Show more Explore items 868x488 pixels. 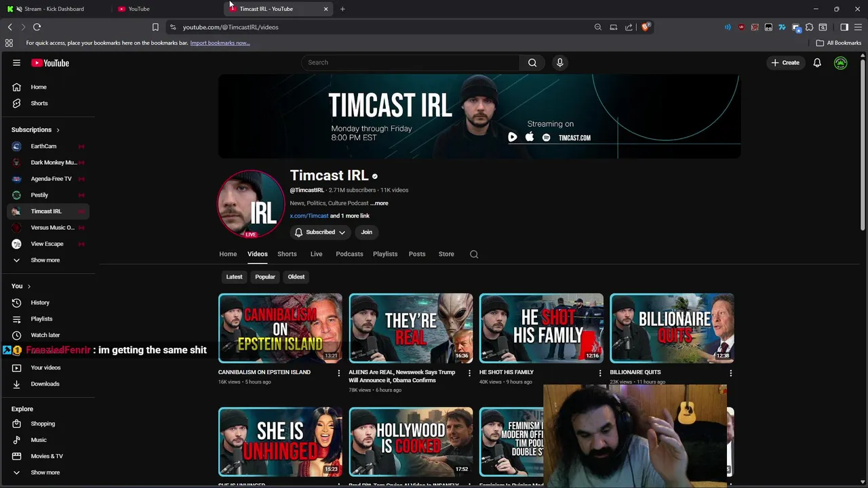(45, 472)
